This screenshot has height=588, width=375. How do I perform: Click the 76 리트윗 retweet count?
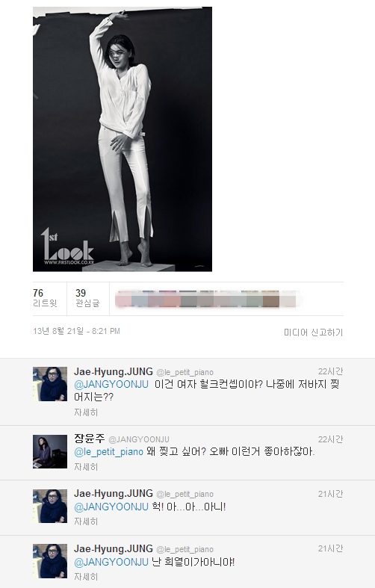45,299
